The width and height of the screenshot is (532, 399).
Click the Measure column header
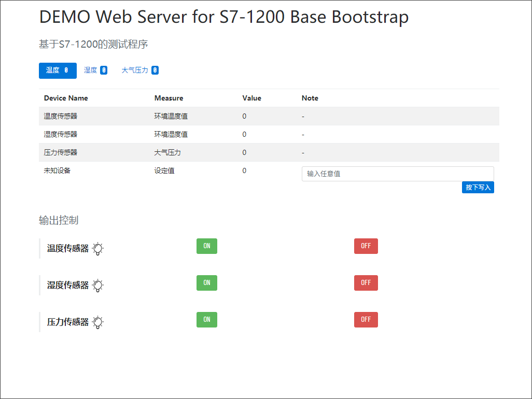pyautogui.click(x=169, y=98)
